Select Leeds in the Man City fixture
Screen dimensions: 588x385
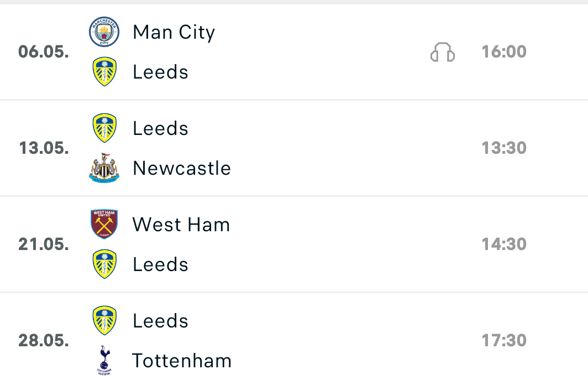tap(160, 72)
